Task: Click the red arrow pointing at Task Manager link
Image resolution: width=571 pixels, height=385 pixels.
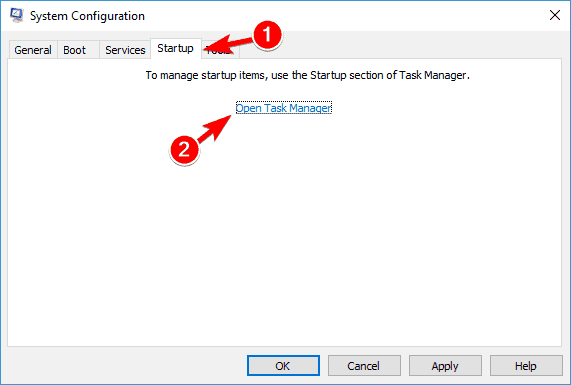Action: 215,129
